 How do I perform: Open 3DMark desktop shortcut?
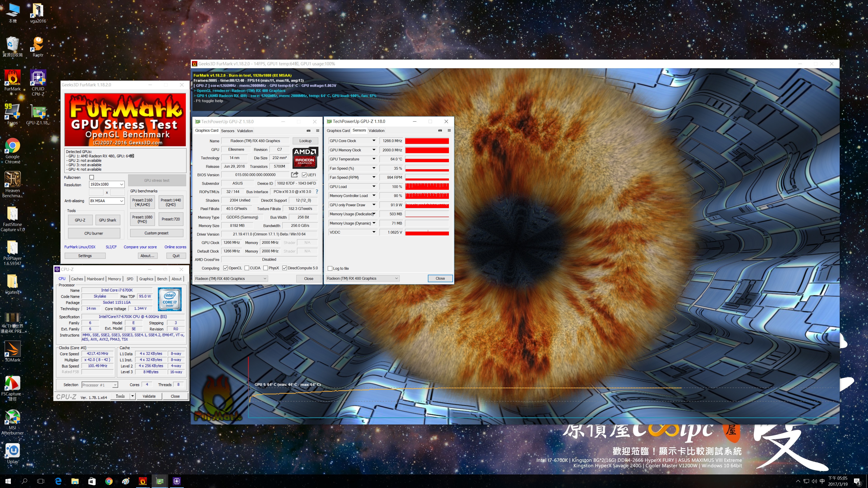pyautogui.click(x=12, y=351)
